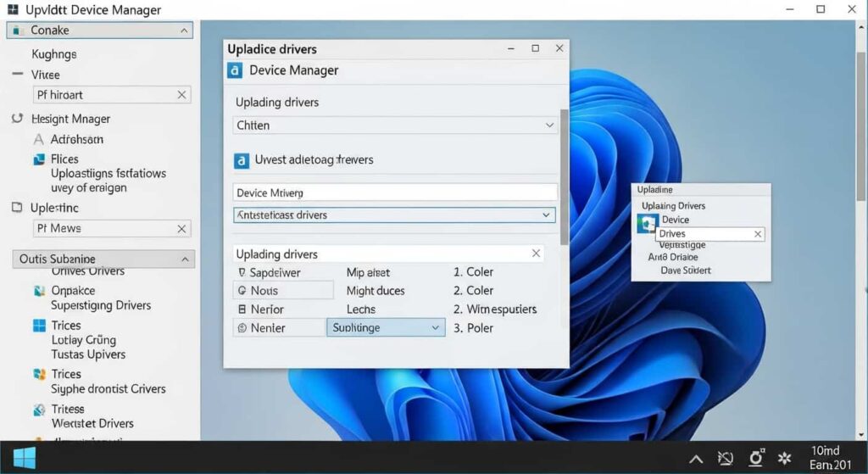Click the Mip aieat cell
This screenshot has height=474, width=868.
click(x=368, y=272)
